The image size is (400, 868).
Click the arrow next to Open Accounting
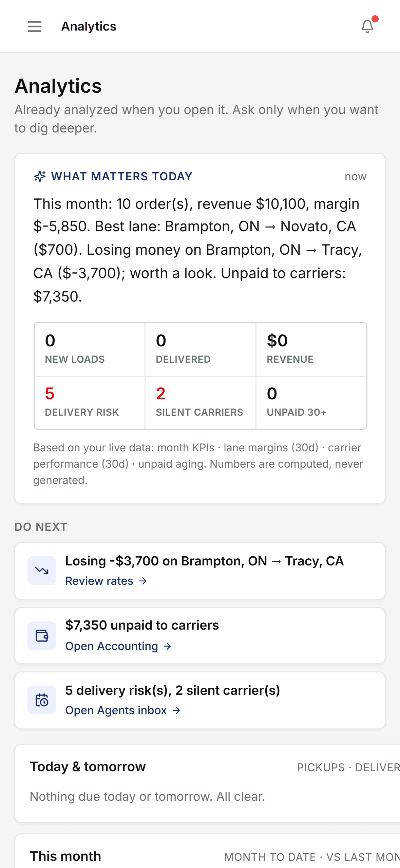[x=167, y=646]
